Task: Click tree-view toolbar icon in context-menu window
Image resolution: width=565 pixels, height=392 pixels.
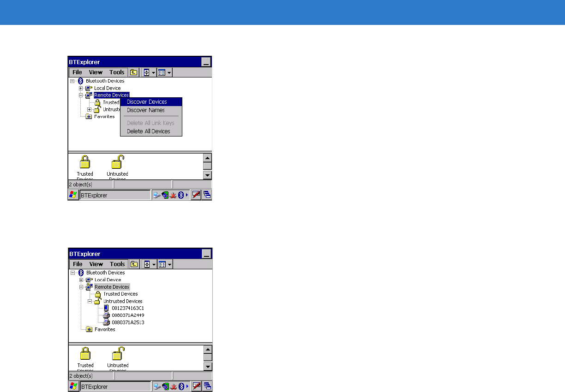Action: coord(146,72)
